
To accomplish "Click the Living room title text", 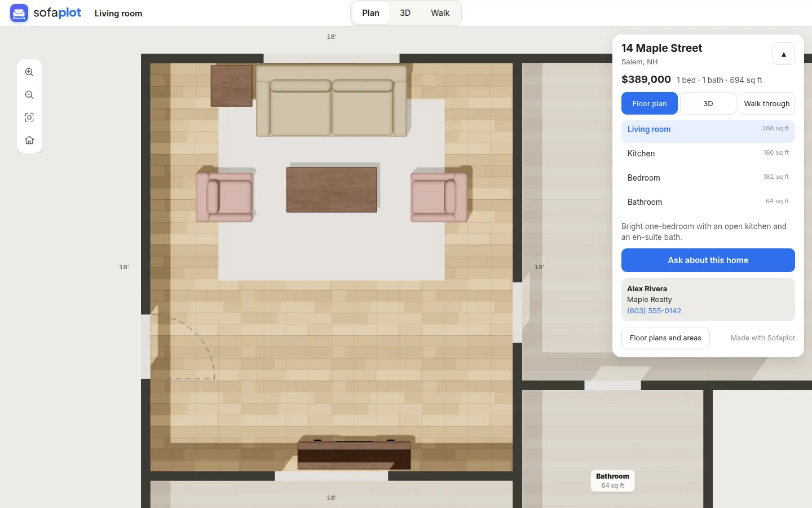I will (118, 13).
